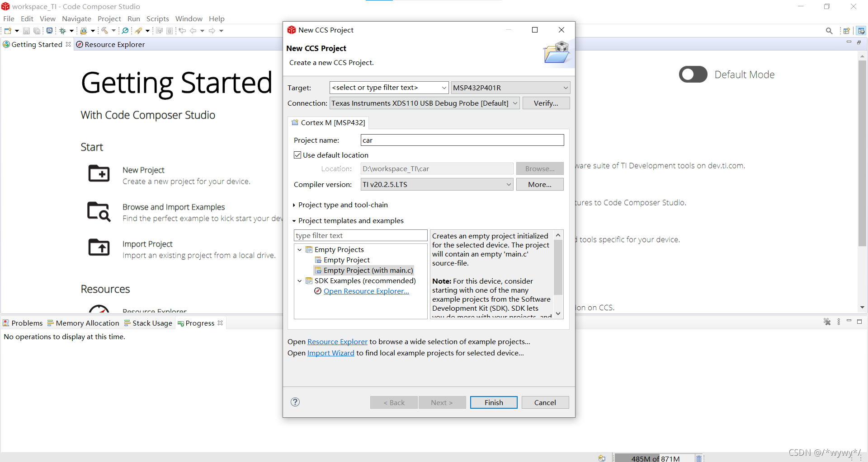The width and height of the screenshot is (868, 462).
Task: Click the Last Edit Location arrow icon
Action: pos(182,31)
